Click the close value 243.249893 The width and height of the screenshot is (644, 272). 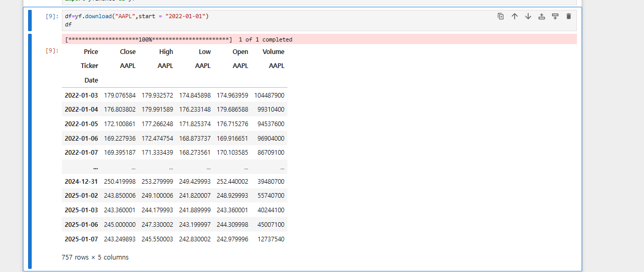[x=120, y=239]
